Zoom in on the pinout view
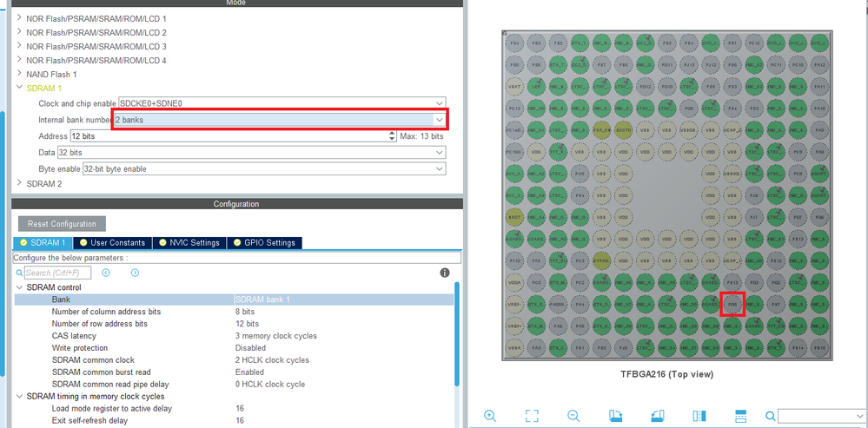The image size is (868, 428). click(489, 416)
